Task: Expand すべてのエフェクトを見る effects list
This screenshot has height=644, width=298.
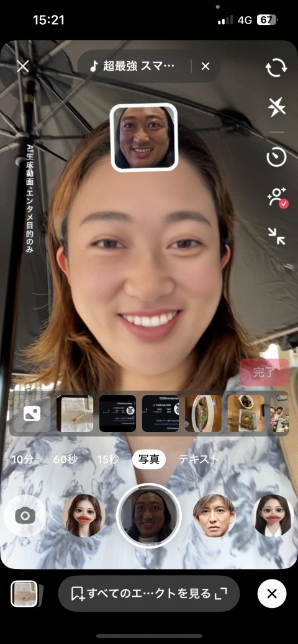Action: tap(149, 594)
